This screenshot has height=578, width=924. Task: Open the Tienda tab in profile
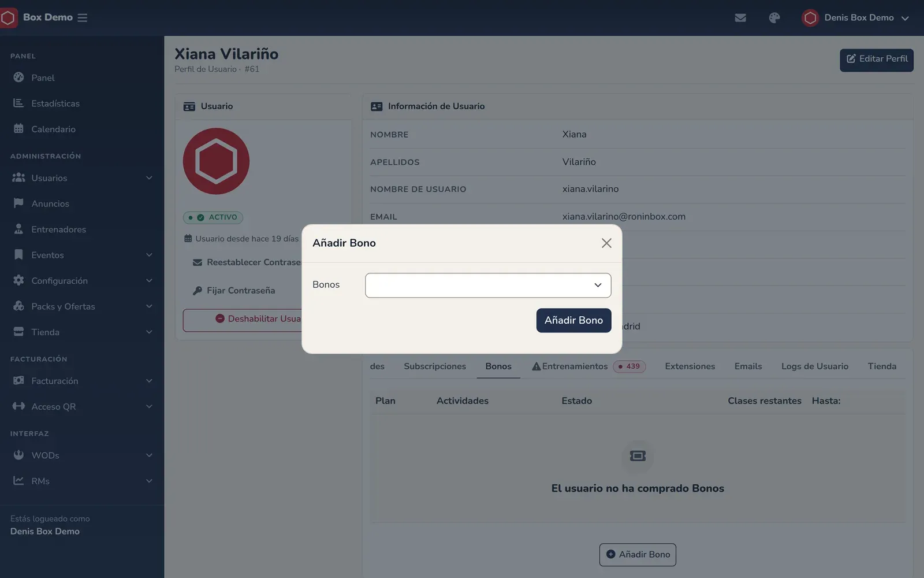point(882,366)
